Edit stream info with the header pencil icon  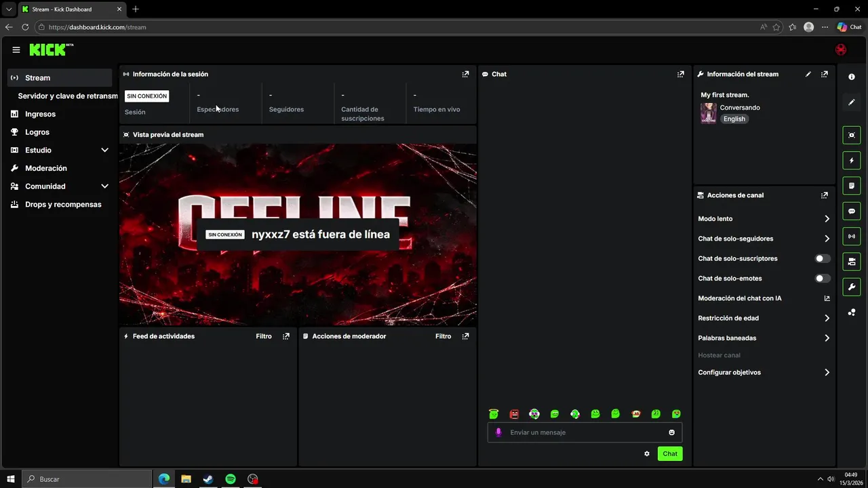808,74
